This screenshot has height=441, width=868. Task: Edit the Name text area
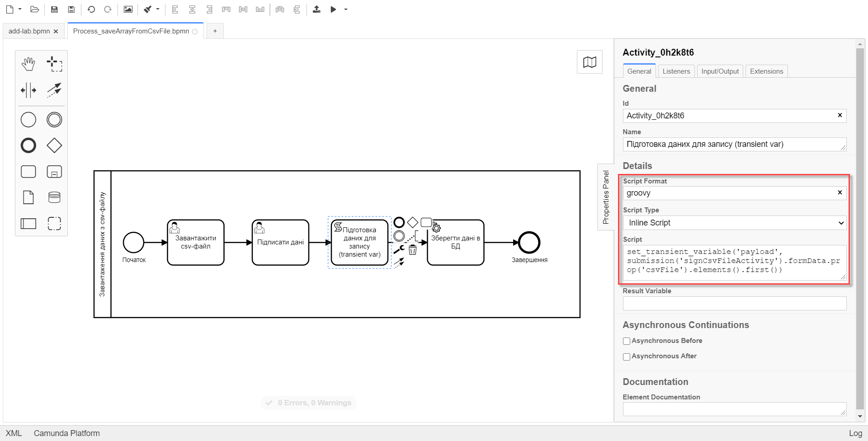pos(735,145)
